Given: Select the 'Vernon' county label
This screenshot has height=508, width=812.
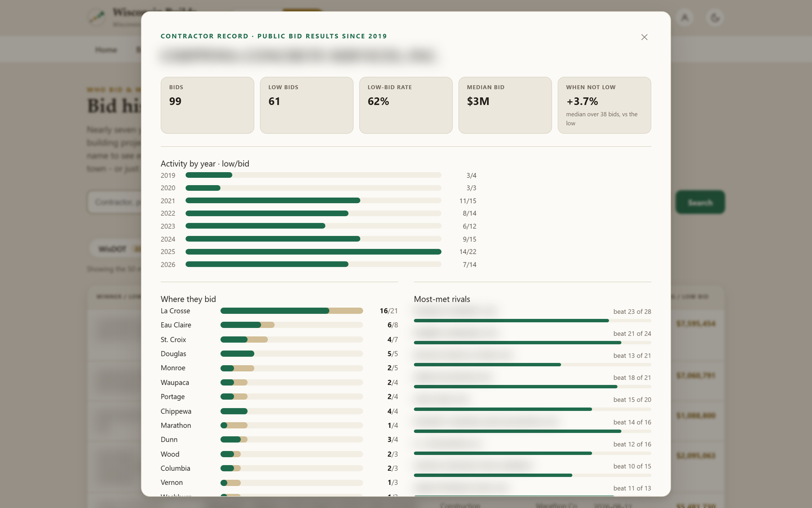Looking at the screenshot, I should 172,483.
